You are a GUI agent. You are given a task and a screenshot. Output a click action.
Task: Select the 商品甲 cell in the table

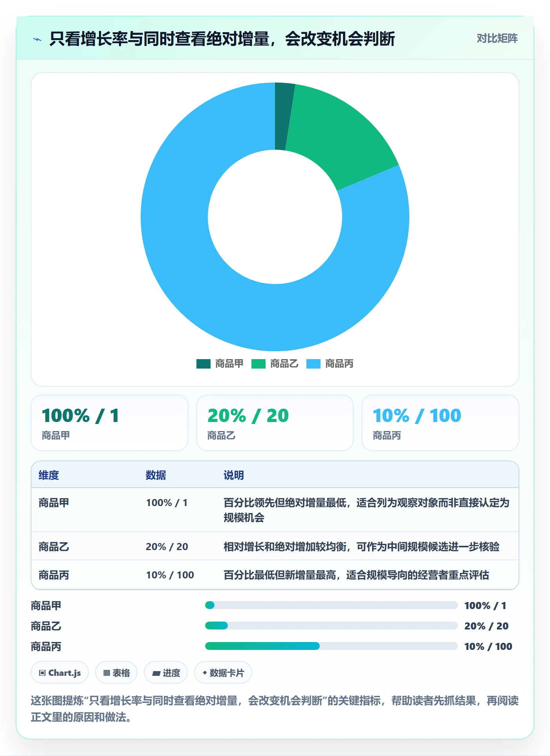[54, 503]
